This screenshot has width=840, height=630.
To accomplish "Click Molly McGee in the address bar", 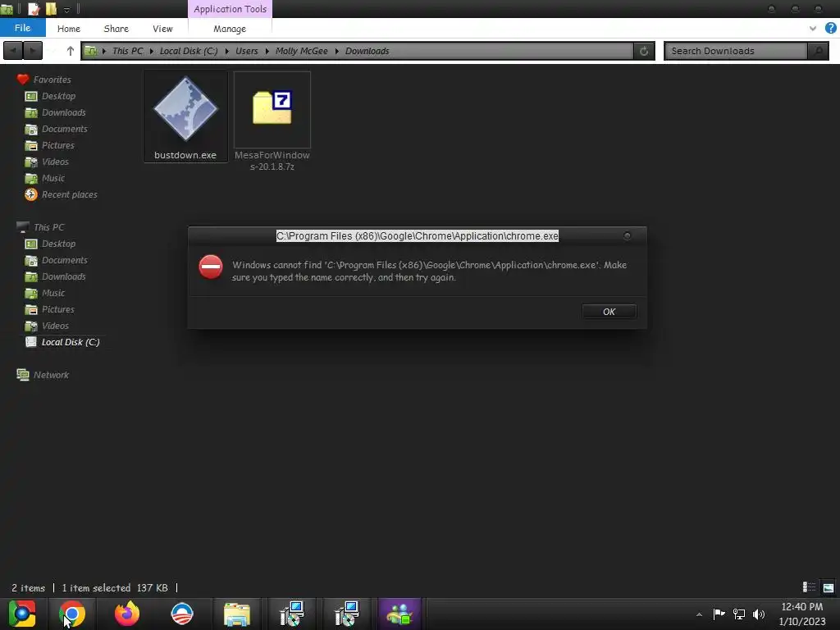I will (x=302, y=51).
